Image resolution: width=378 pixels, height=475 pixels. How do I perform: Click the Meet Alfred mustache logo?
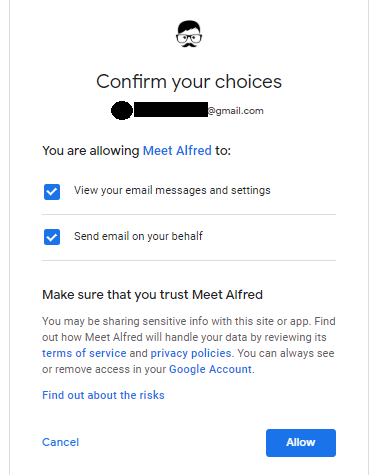click(189, 34)
